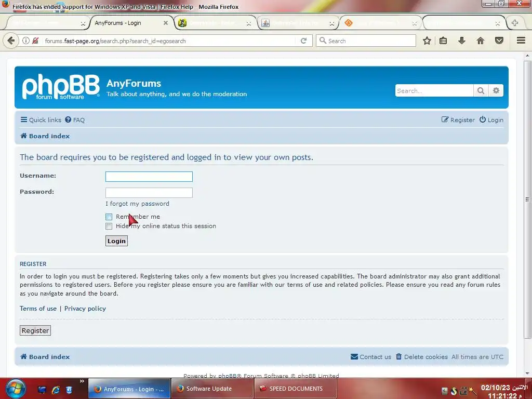Image resolution: width=532 pixels, height=399 pixels.
Task: Switch to the AnyForums - Login tab
Action: tap(130, 23)
